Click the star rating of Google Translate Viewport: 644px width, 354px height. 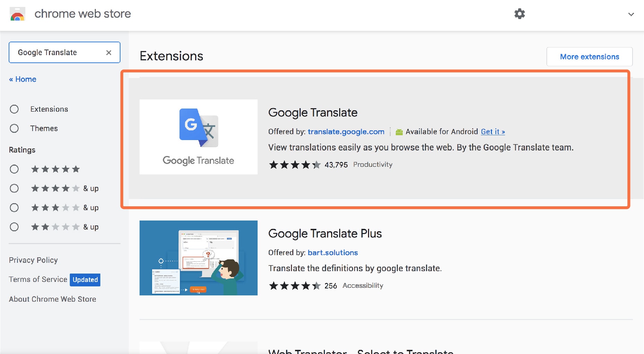294,165
